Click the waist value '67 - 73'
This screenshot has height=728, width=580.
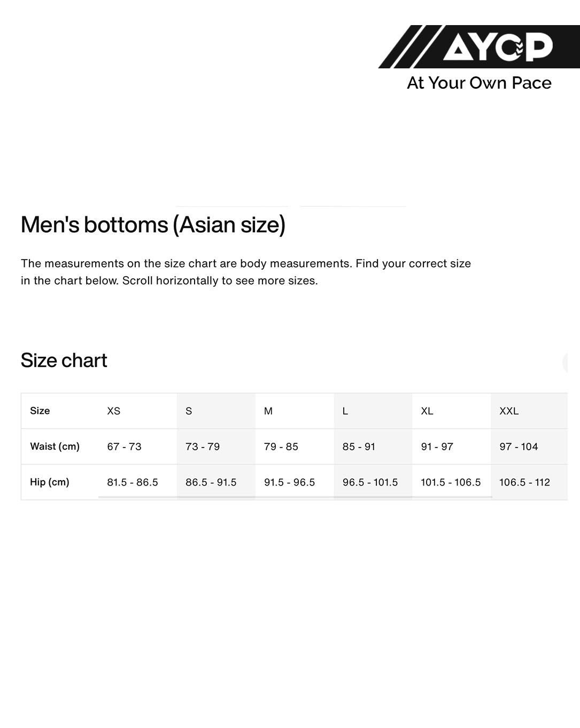pos(124,447)
